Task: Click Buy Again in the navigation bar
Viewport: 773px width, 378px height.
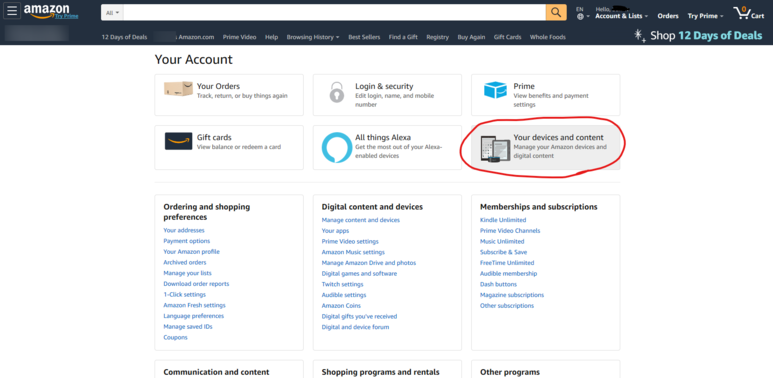Action: 471,37
